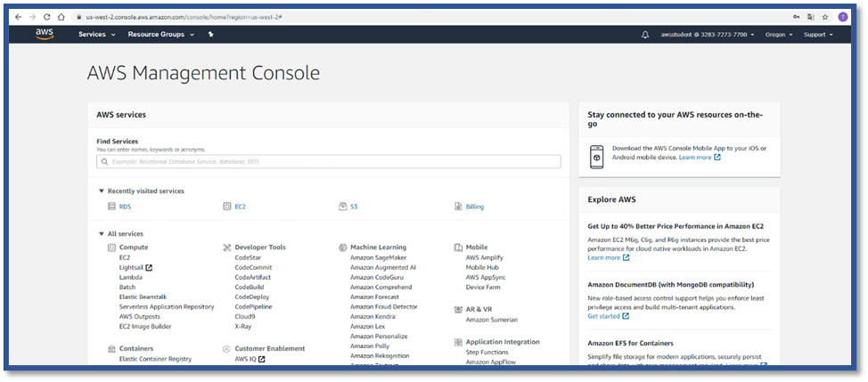868x382 pixels.
Task: Open Lightsail under Compute
Action: pos(135,267)
